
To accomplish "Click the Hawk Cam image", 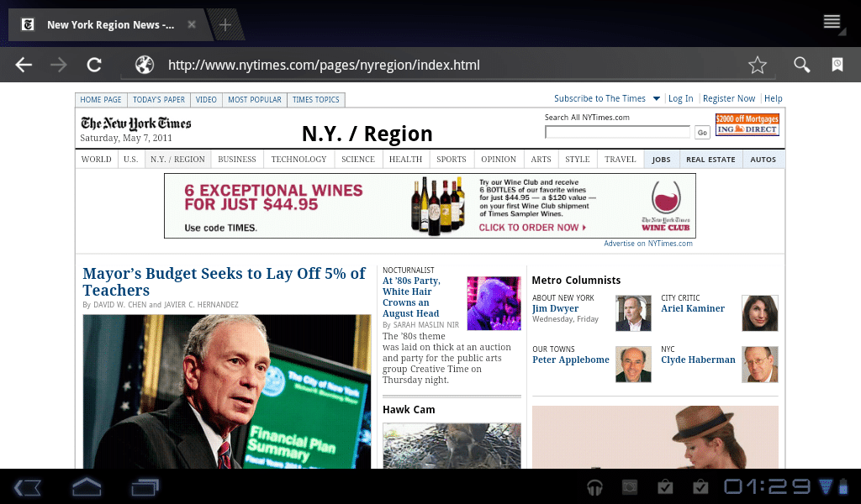I will coord(452,445).
